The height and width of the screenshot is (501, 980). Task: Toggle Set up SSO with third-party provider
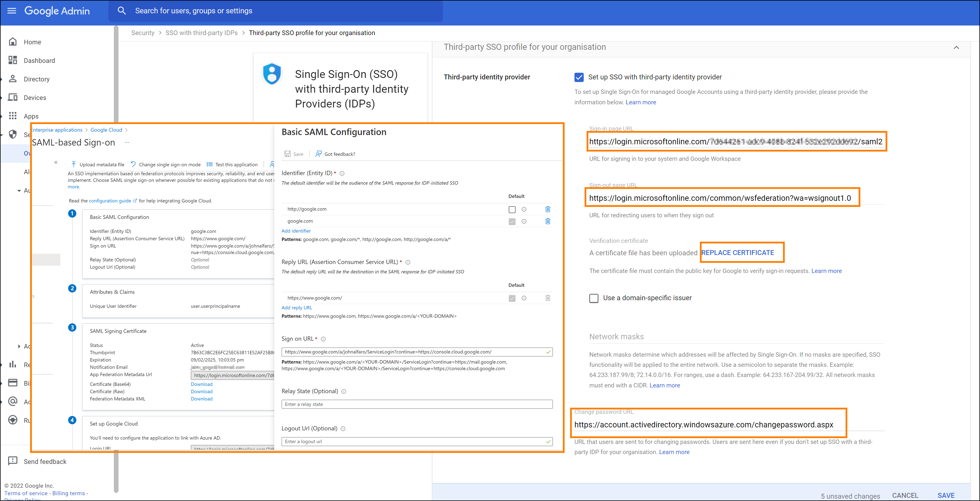(578, 77)
